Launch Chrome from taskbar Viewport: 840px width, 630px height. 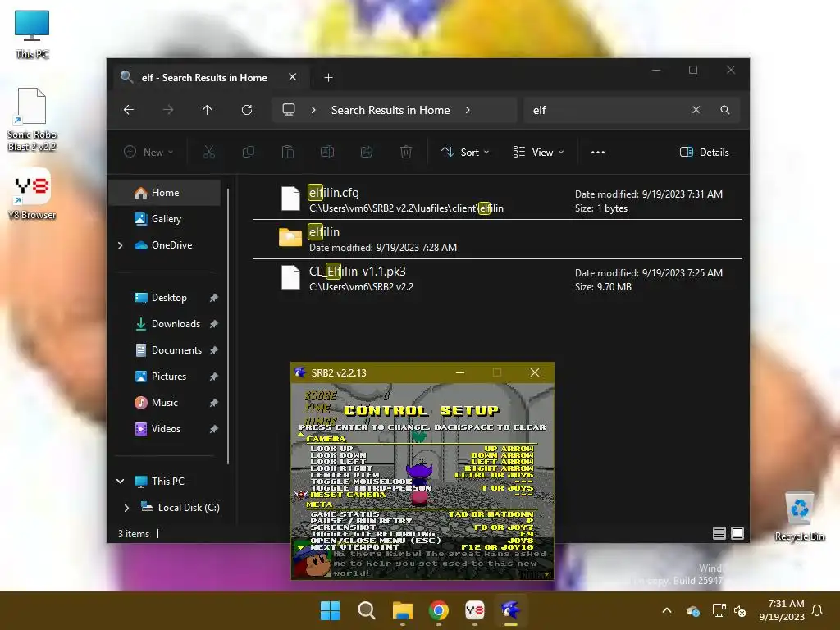pos(439,610)
